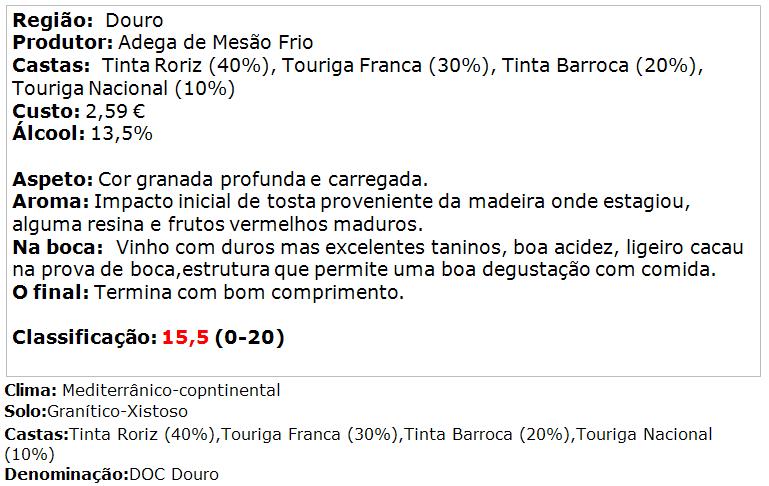Click the Álcool label
Image resolution: width=769 pixels, height=486 pixels.
tap(49, 133)
